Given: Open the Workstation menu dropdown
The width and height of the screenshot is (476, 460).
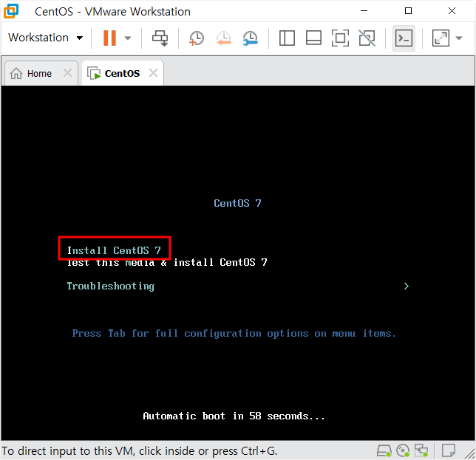Looking at the screenshot, I should (x=45, y=38).
